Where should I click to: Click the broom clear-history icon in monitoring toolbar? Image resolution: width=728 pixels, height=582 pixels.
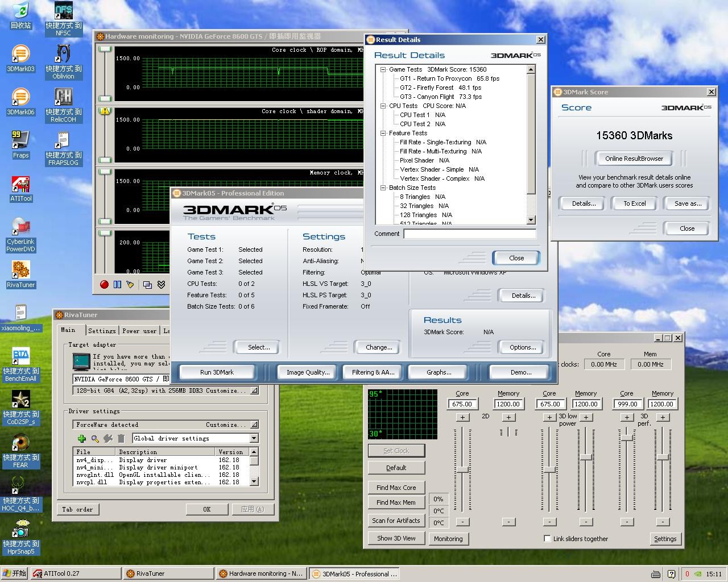click(130, 285)
